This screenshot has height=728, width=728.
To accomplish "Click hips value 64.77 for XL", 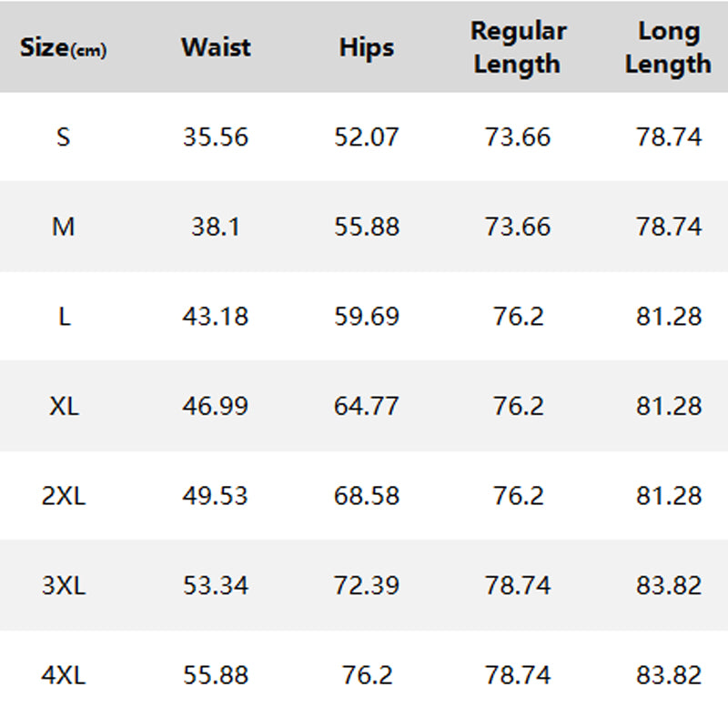I will [367, 406].
